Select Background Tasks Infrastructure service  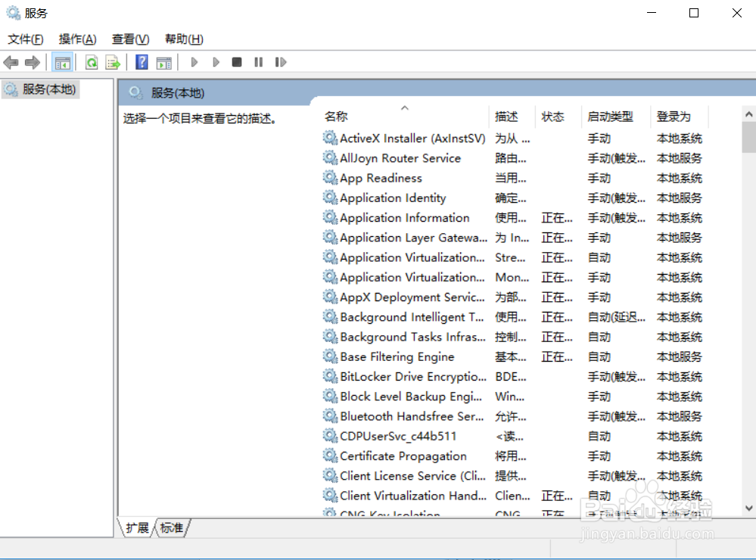(512, 337)
